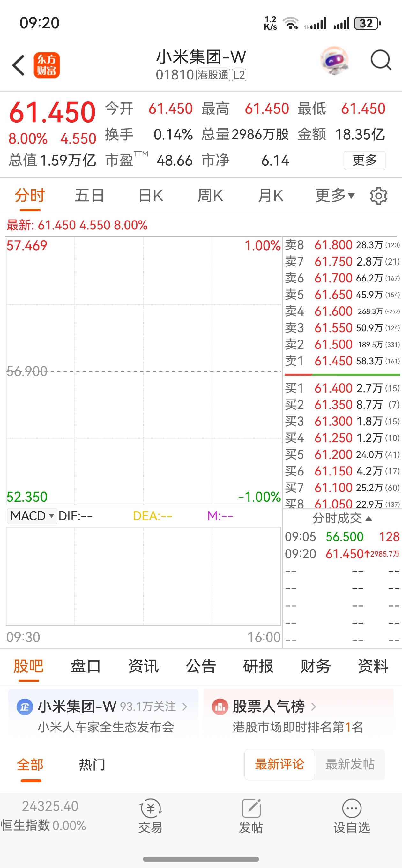Tap the L2 level badge
Image resolution: width=402 pixels, height=868 pixels.
(239, 75)
